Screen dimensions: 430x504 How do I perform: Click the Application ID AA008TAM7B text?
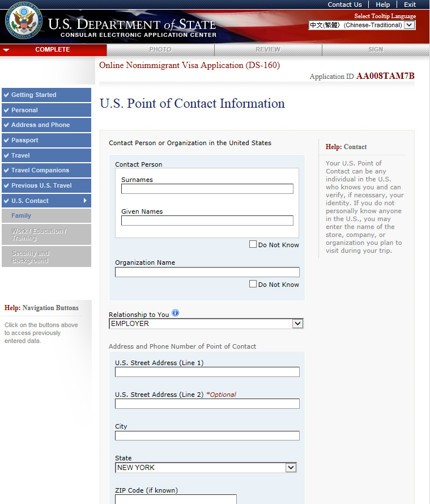[362, 76]
